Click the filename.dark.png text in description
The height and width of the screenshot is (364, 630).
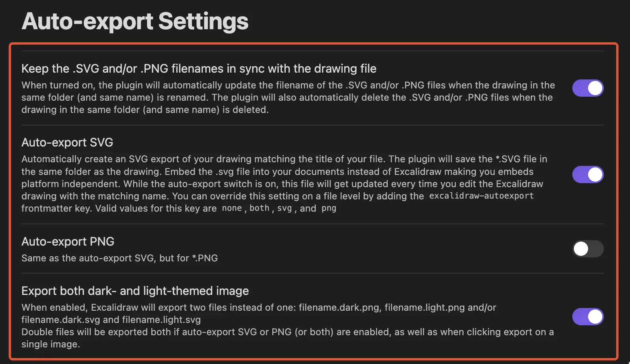tap(339, 307)
